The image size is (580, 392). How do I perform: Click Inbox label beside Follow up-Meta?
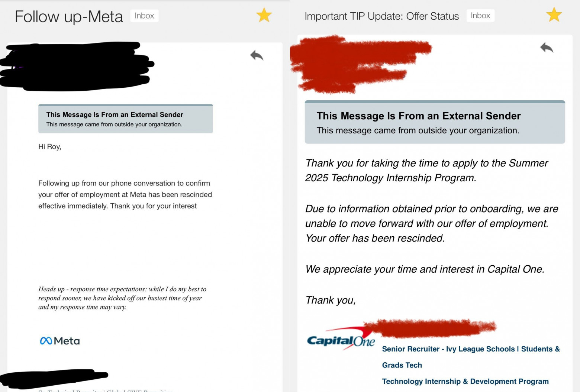[x=144, y=16]
